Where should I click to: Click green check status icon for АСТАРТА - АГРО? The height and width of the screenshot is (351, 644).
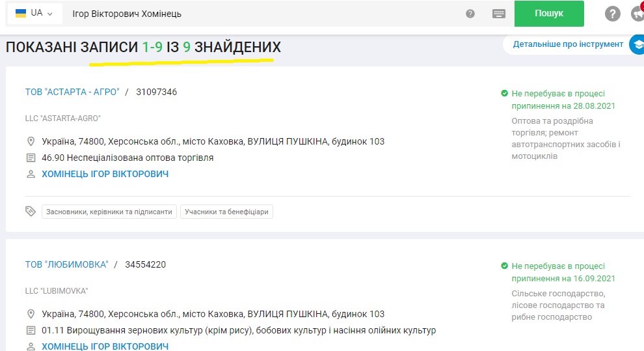(x=504, y=94)
